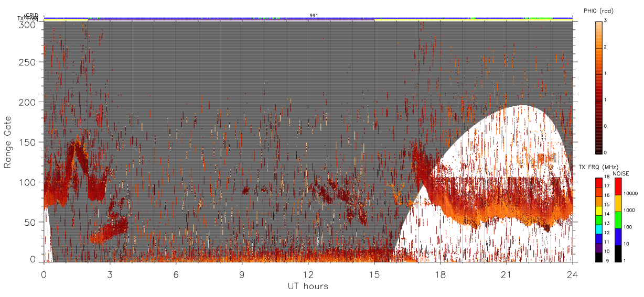Click the y-axis tick label '100'
Viewport: 644px width, 297px height.
[x=27, y=182]
